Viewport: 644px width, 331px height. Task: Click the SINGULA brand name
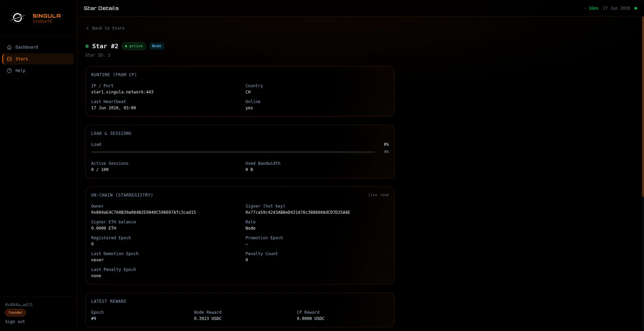tap(47, 16)
